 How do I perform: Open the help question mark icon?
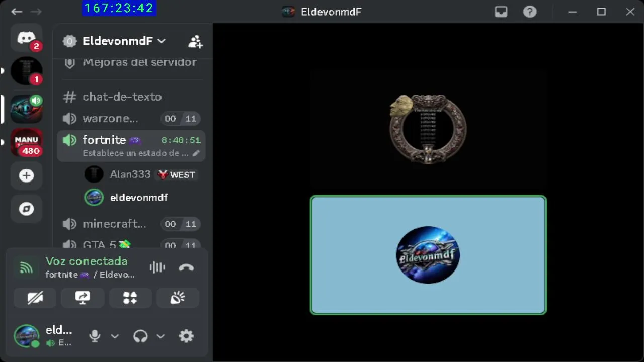coord(530,12)
